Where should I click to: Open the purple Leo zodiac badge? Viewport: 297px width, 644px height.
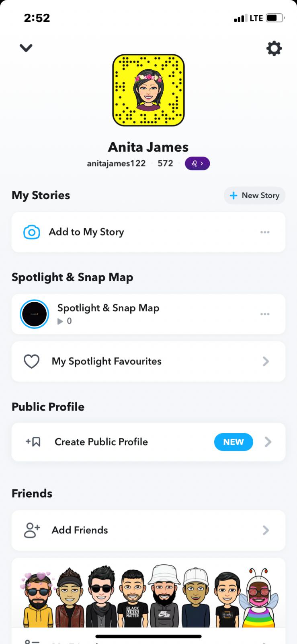tap(197, 163)
